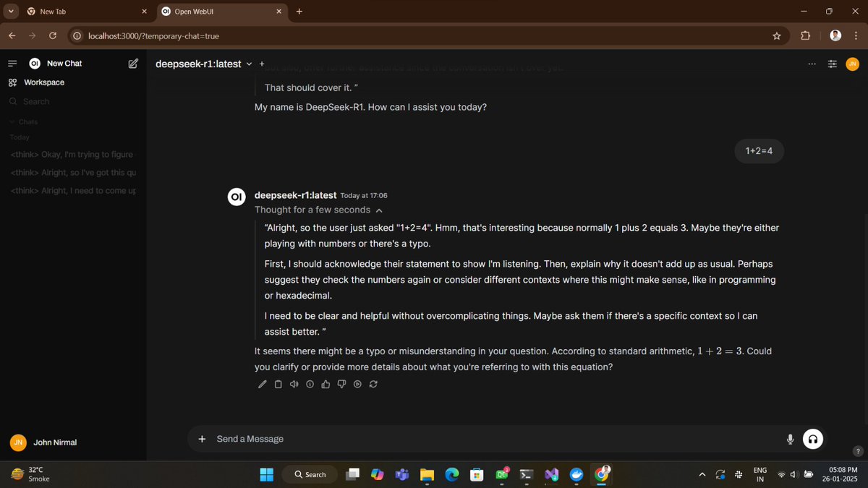Open Task View in taskbar
The height and width of the screenshot is (488, 868).
(x=352, y=474)
